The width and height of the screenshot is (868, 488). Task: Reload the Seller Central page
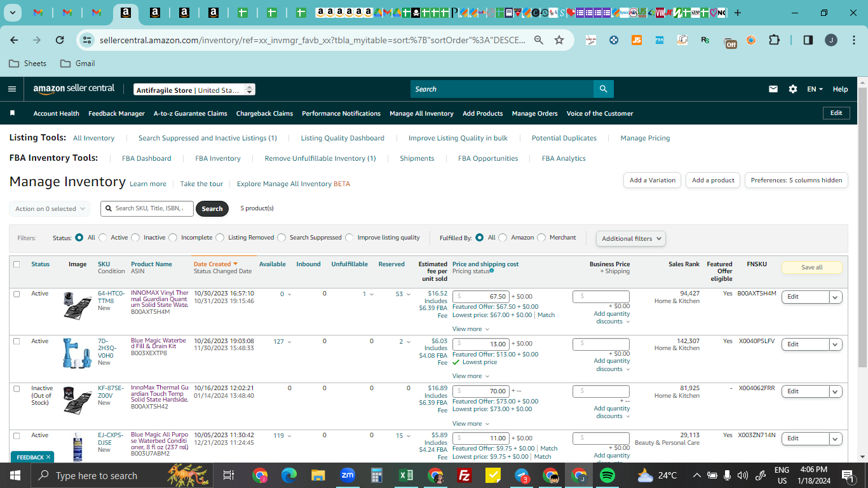pos(60,40)
